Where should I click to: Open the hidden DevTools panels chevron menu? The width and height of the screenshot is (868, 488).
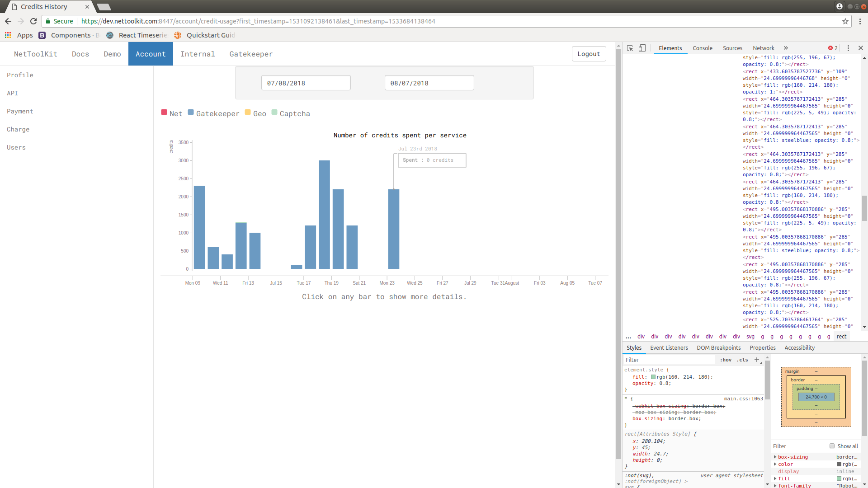[x=786, y=48]
